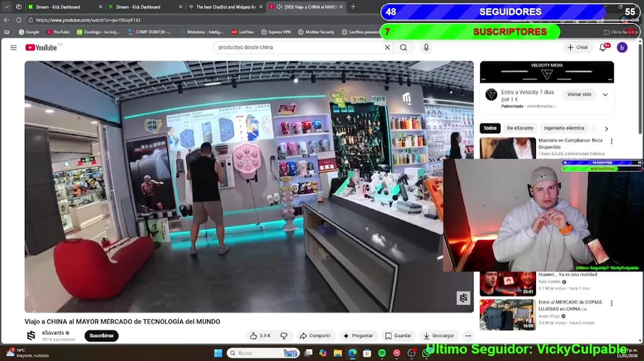Show more filter chips with right arrow
The image size is (644, 361).
point(606,128)
